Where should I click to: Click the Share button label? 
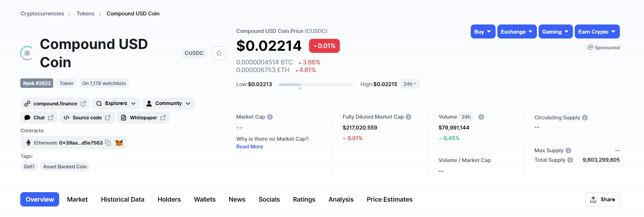pyautogui.click(x=608, y=199)
